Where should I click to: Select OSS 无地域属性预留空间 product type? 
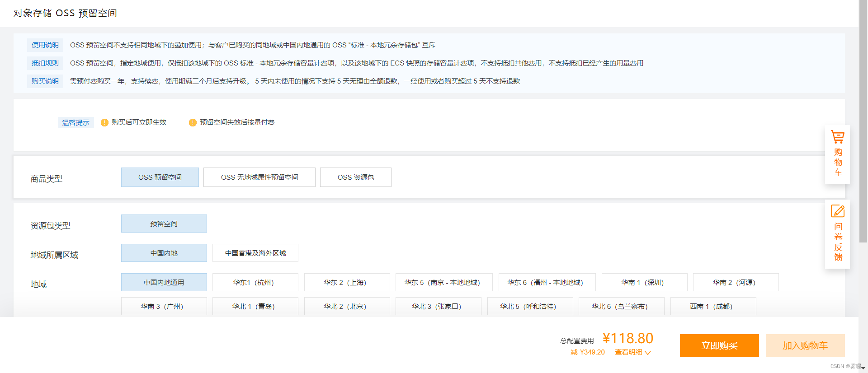click(259, 177)
